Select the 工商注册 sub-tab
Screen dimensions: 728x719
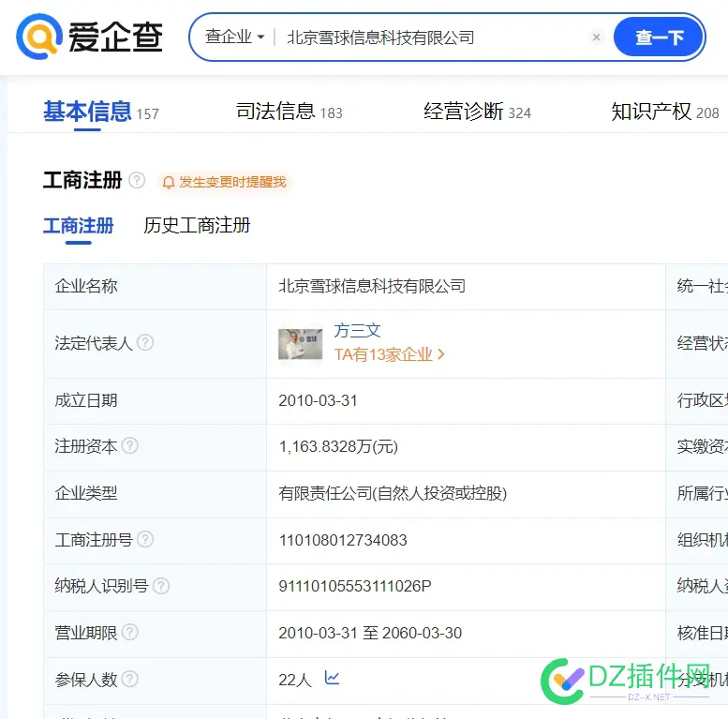point(79,226)
